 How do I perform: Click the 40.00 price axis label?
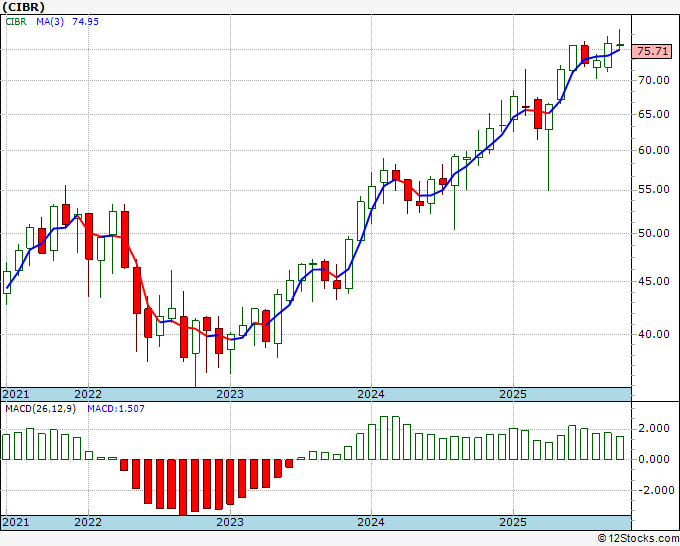click(654, 334)
